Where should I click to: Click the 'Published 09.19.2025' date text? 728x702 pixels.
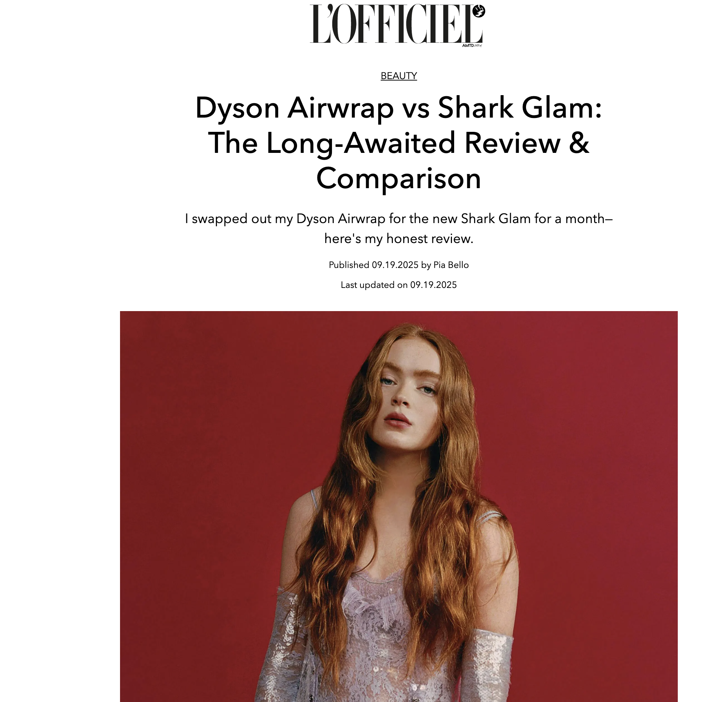point(373,265)
